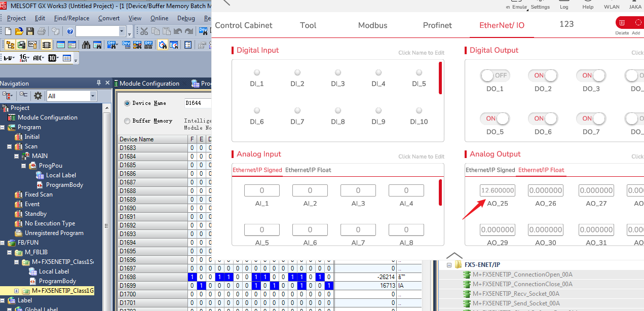Image resolution: width=644 pixels, height=311 pixels.
Task: Toggle the DO_1 switch on
Action: (x=495, y=75)
